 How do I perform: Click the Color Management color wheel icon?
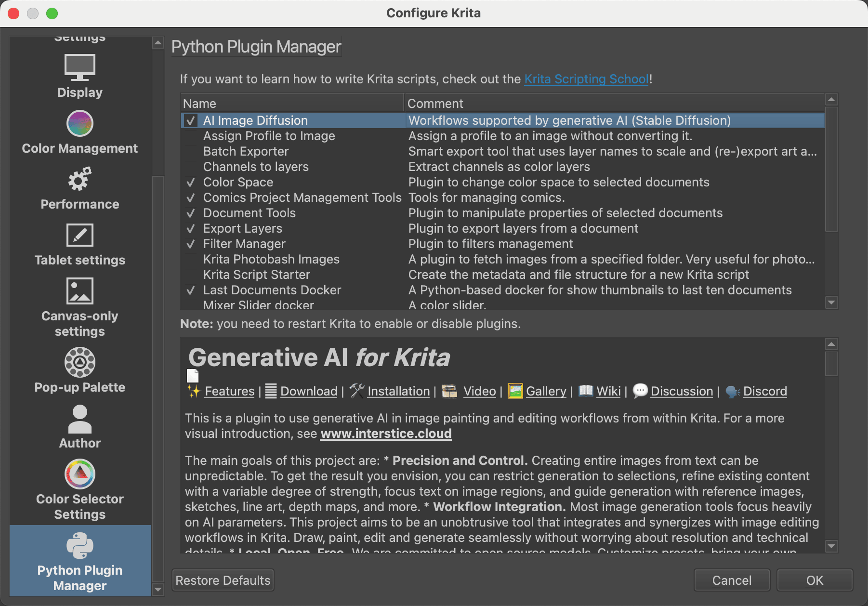coord(79,123)
